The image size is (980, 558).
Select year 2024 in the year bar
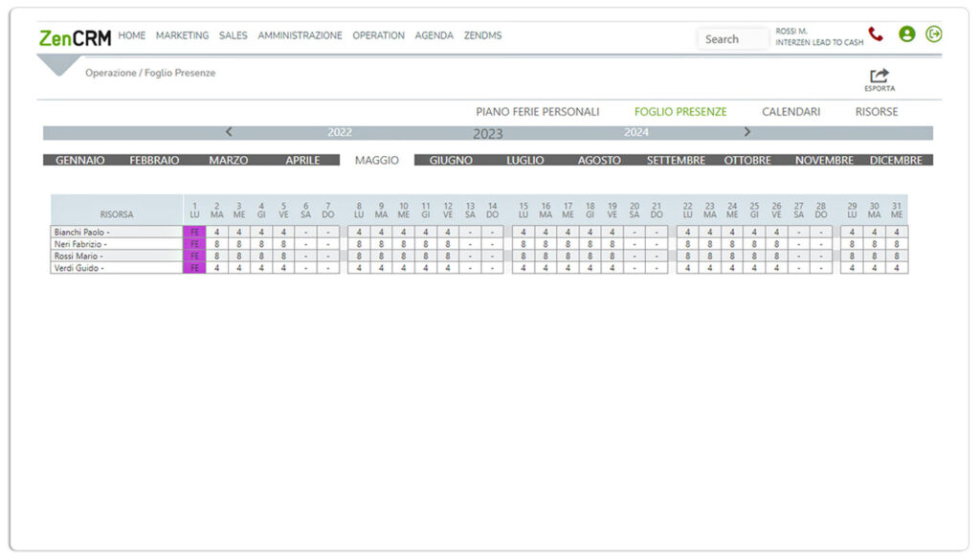[x=636, y=132]
